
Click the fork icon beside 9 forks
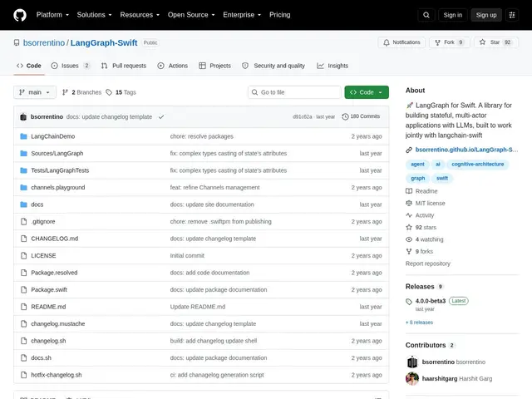(x=409, y=251)
